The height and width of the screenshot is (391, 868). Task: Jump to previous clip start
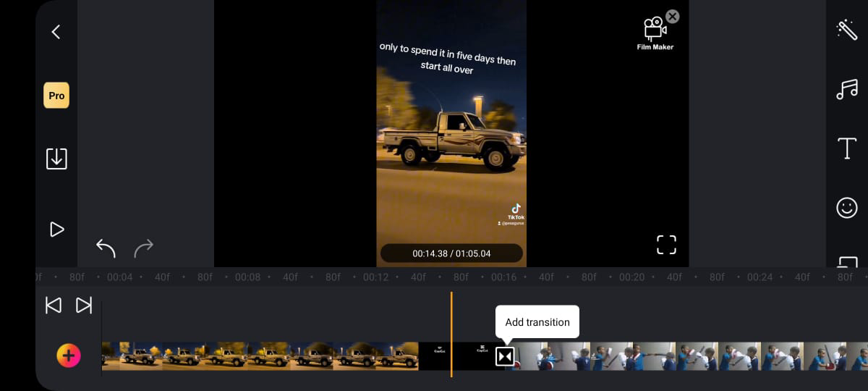pyautogui.click(x=54, y=306)
